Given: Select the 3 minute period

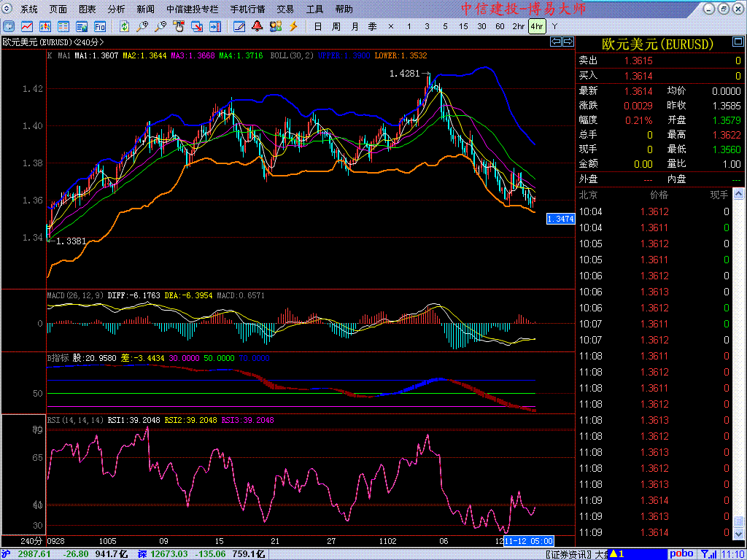Looking at the screenshot, I should (x=427, y=26).
